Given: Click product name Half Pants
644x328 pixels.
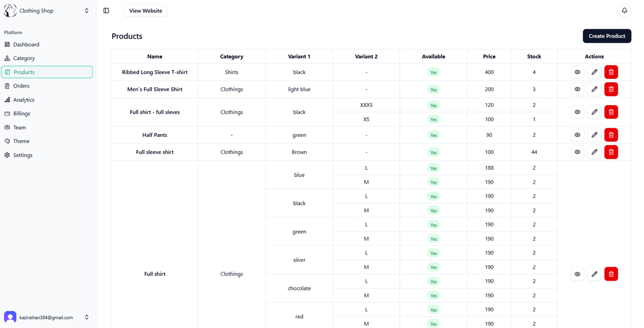Looking at the screenshot, I should (x=155, y=135).
